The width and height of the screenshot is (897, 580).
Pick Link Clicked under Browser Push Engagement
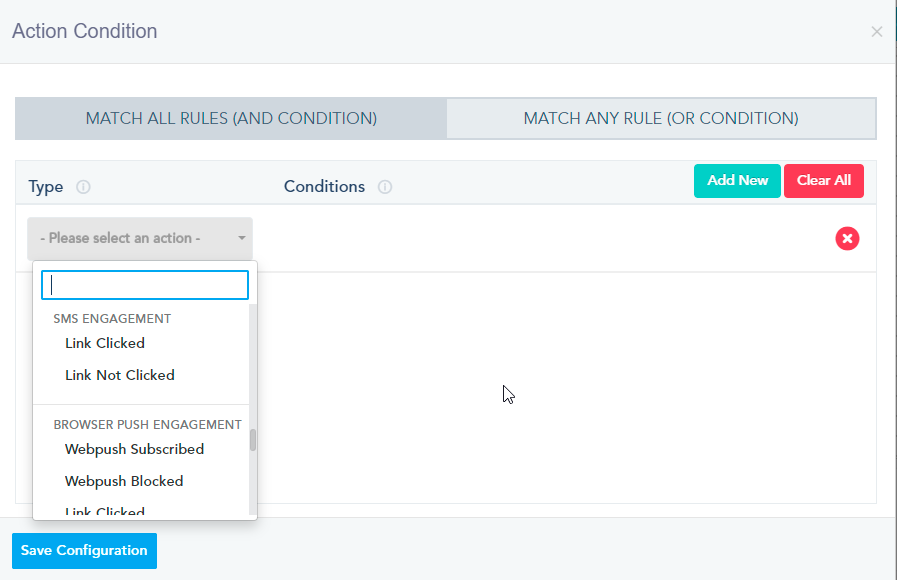[105, 510]
